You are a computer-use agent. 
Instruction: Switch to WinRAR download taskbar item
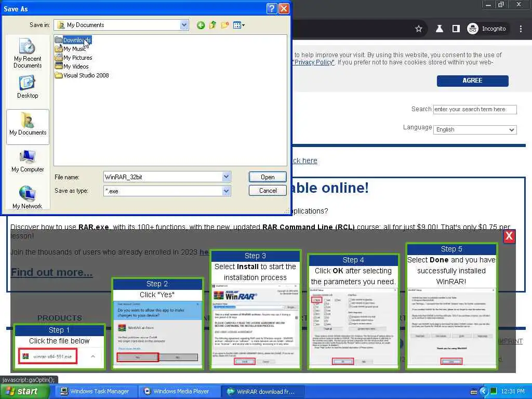click(x=262, y=392)
